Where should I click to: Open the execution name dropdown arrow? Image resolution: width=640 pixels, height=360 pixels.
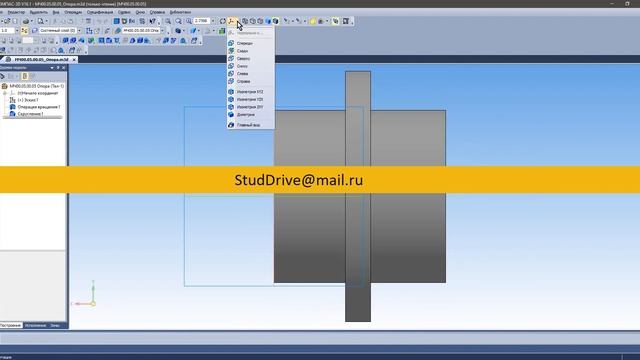[x=162, y=31]
